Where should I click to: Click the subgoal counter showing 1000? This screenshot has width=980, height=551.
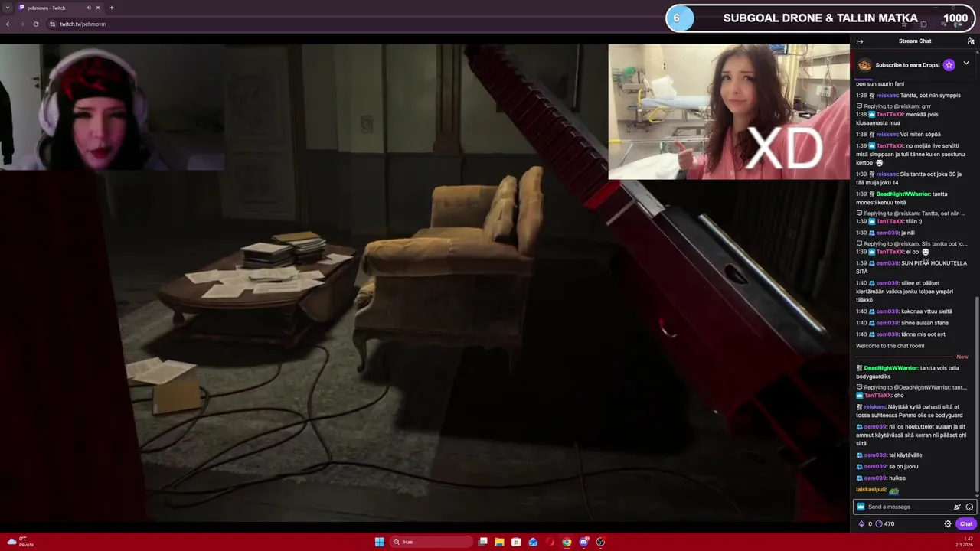coord(955,18)
